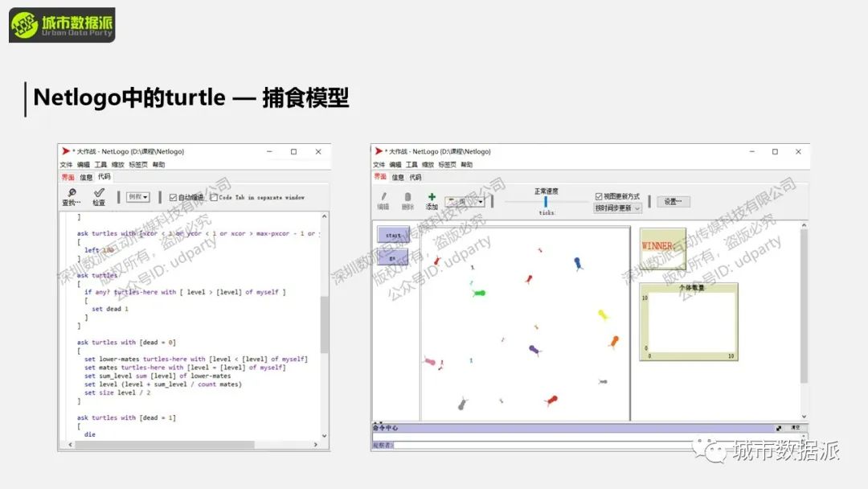The width and height of the screenshot is (868, 489).
Task: Enable Code Tab in separate window checkbox
Action: (x=214, y=197)
